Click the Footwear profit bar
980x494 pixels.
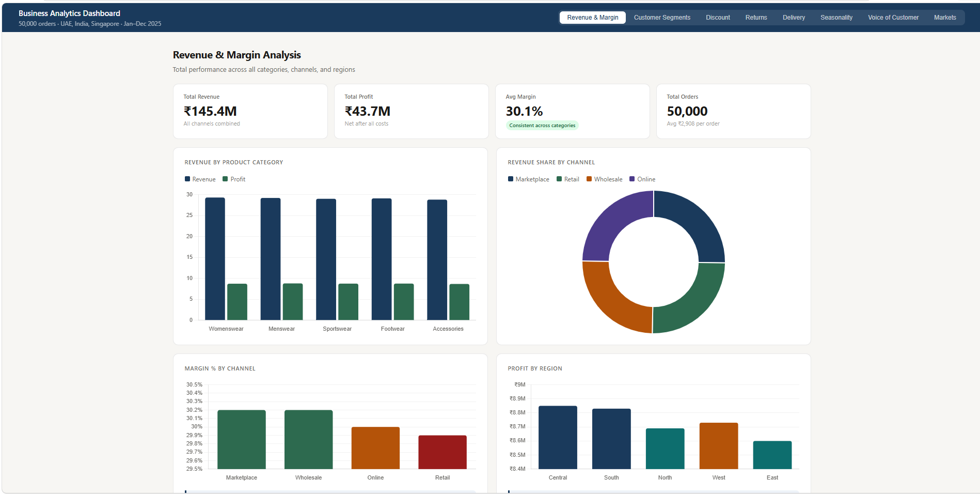[404, 302]
